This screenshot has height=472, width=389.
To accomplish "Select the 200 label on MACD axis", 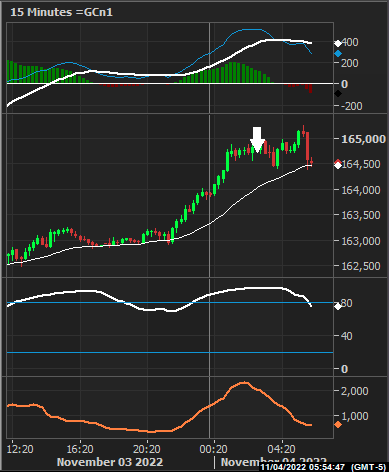I will (x=350, y=63).
